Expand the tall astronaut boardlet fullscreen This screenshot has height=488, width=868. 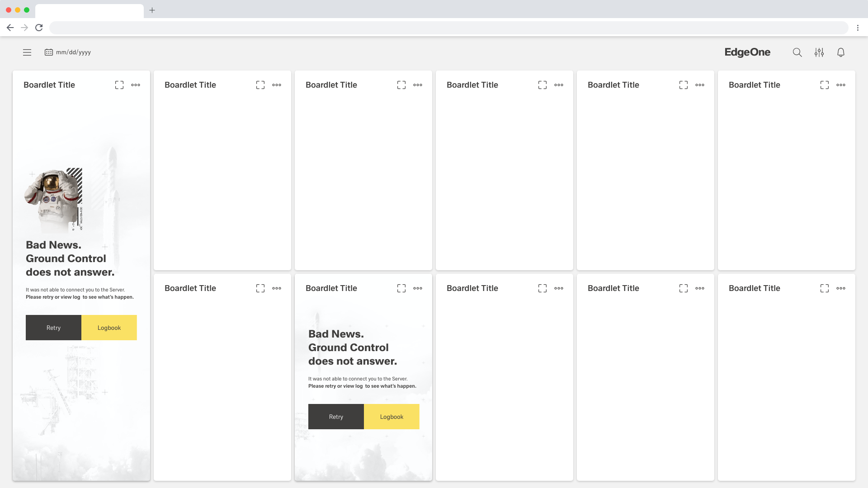119,85
